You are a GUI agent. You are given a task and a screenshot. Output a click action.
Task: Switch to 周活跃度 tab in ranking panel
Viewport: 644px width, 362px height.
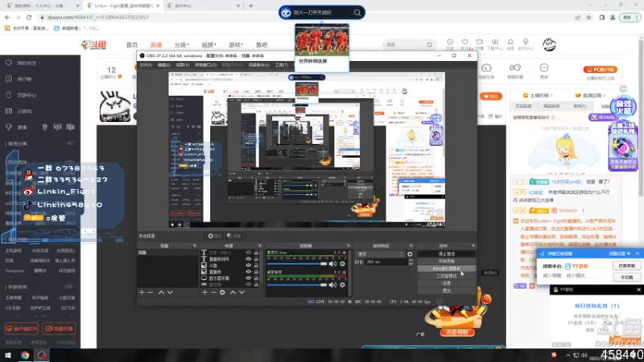551,106
